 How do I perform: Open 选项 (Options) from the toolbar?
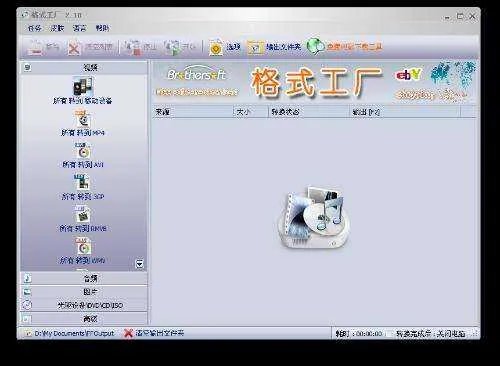[225, 47]
